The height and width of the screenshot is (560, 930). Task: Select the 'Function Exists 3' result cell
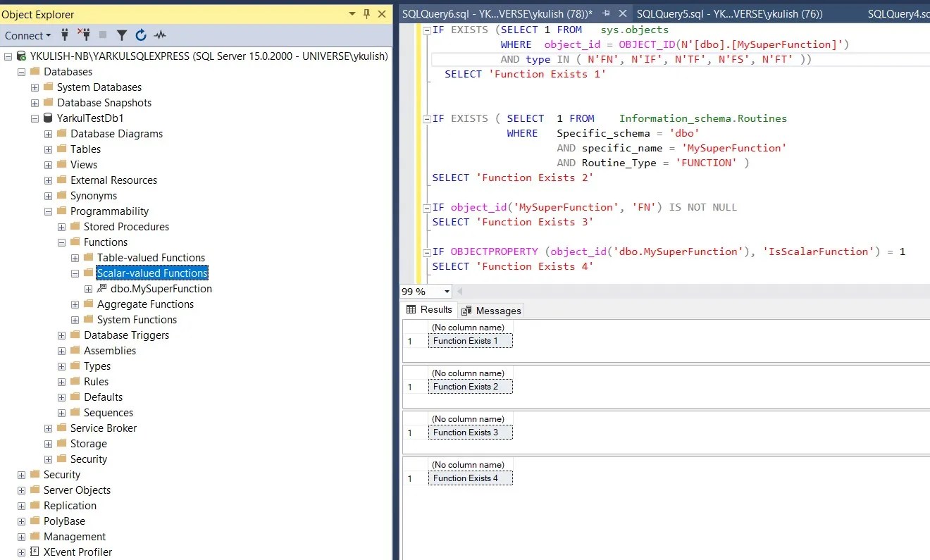tap(470, 433)
